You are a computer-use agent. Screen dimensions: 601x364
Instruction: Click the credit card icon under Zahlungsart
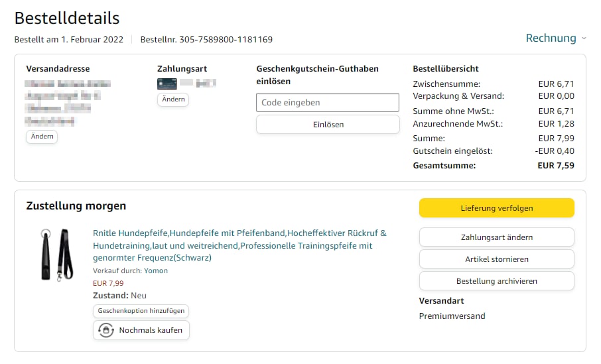click(167, 84)
